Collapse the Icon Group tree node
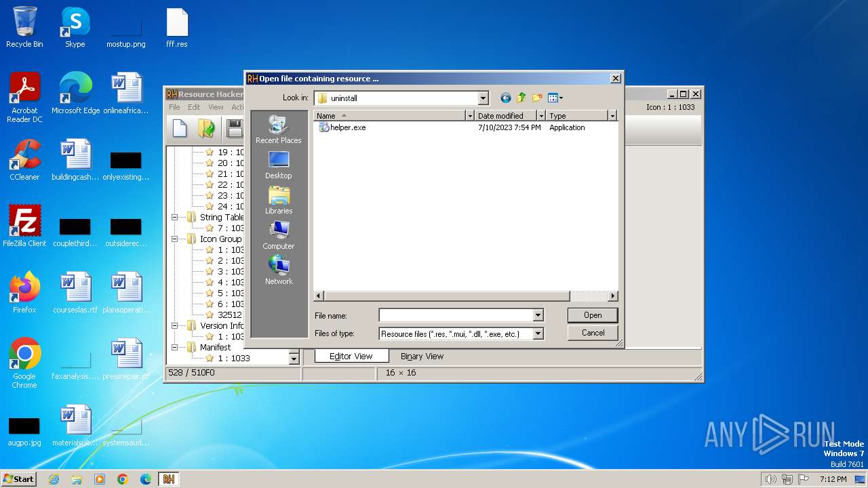Viewport: 868px width, 488px height. coord(174,239)
